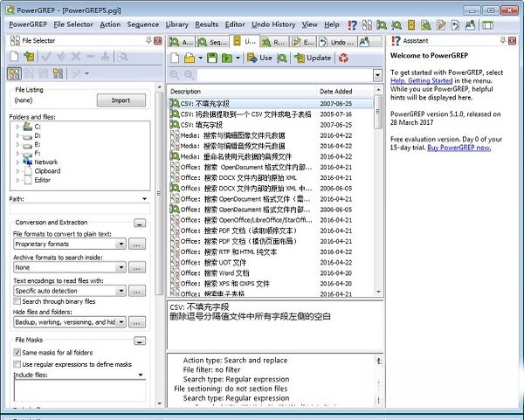Open the Undo History menu

[x=273, y=24]
